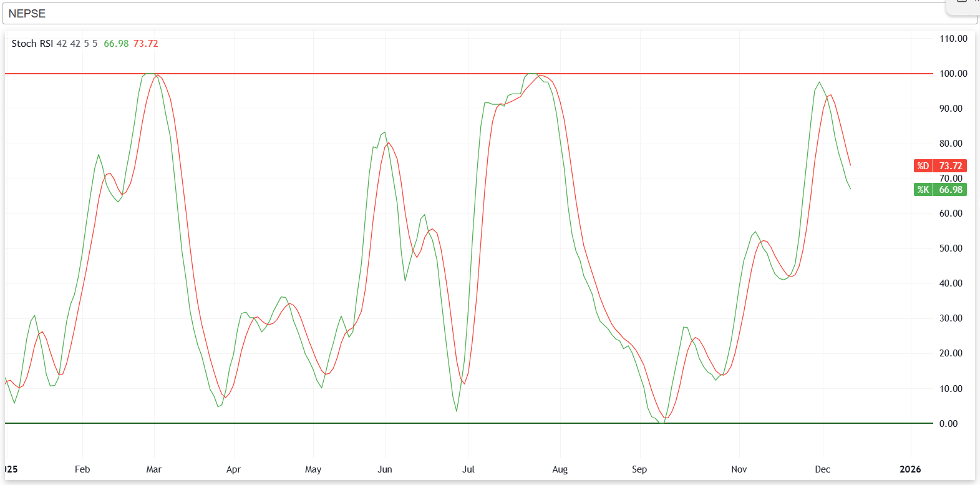Screen dimensions: 980x485
Task: Click the Dec label on time axis
Action: click(x=822, y=469)
